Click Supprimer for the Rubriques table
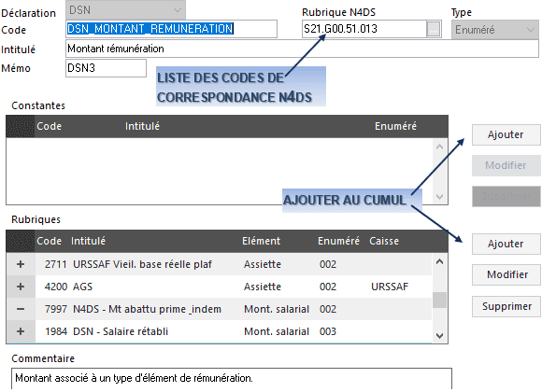Image resolution: width=542 pixels, height=392 pixels. [506, 306]
